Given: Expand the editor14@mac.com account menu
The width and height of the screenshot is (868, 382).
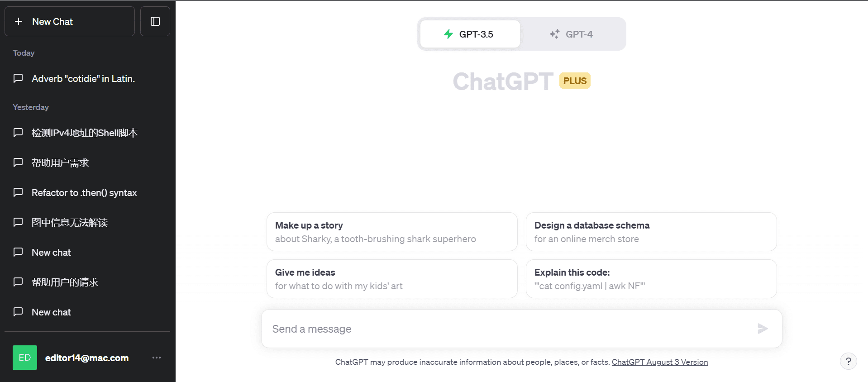Looking at the screenshot, I should (x=86, y=358).
